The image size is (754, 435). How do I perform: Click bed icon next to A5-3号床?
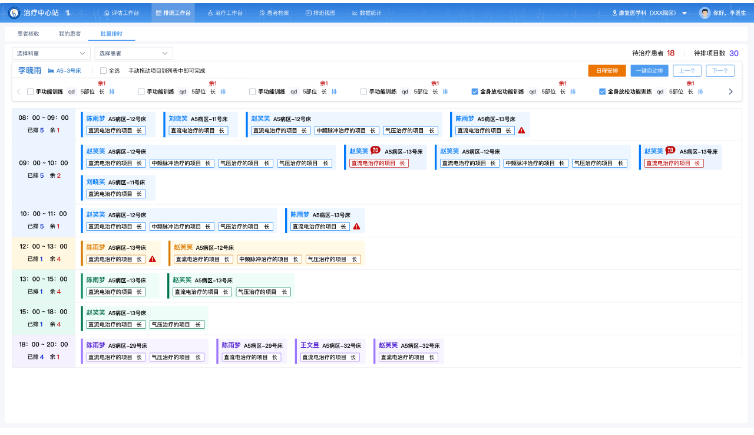(50, 71)
